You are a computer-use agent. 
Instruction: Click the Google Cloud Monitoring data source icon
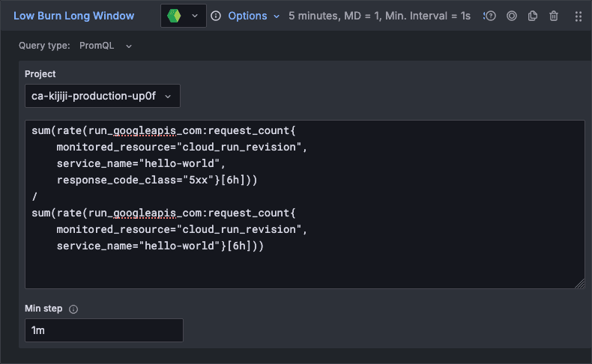pyautogui.click(x=174, y=16)
